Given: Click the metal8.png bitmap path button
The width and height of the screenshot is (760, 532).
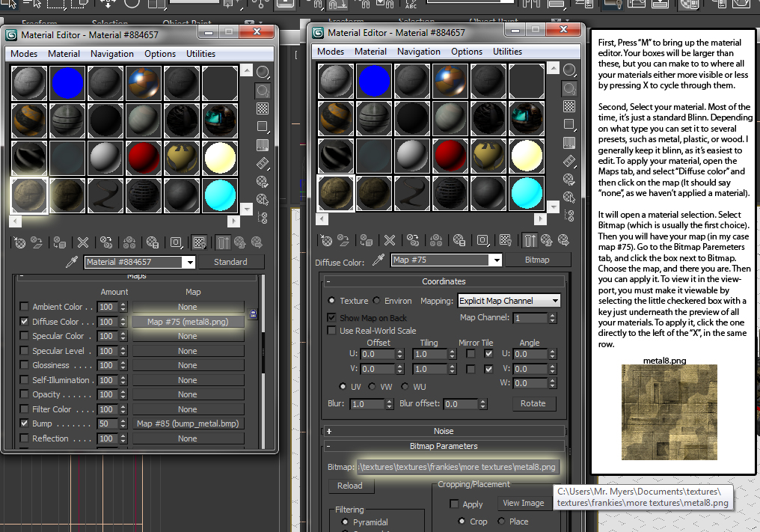Looking at the screenshot, I should click(x=458, y=467).
